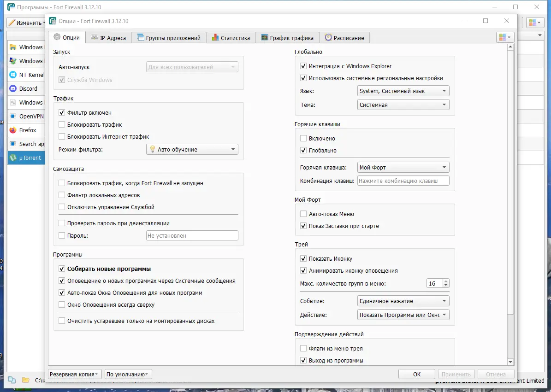The image size is (551, 392).
Task: Click the NT Kernel icon in Programs window
Action: pos(13,75)
